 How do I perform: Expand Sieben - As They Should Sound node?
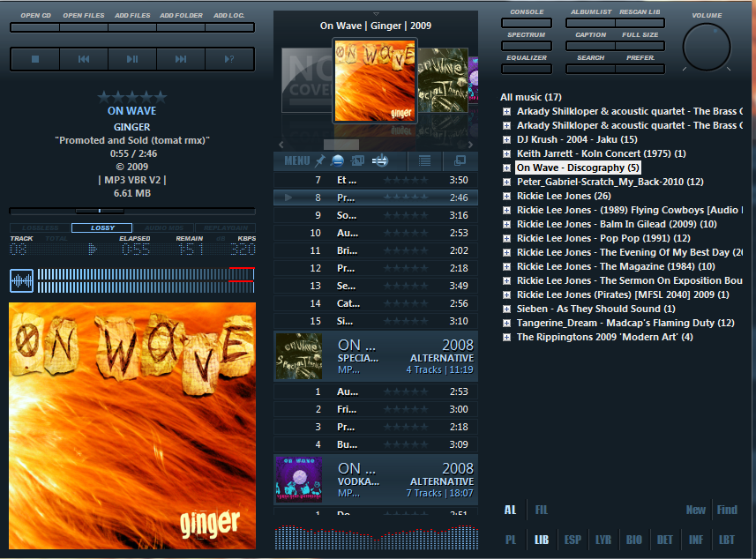(506, 309)
